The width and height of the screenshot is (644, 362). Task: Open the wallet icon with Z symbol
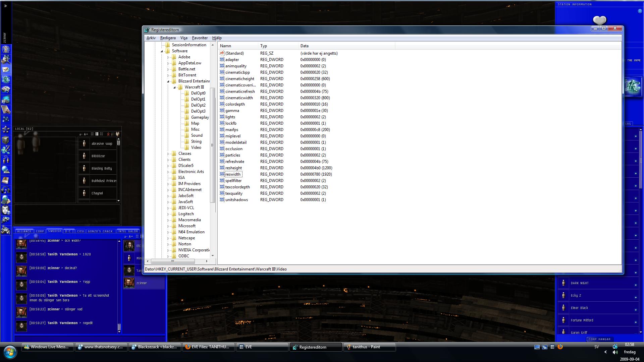(6, 149)
